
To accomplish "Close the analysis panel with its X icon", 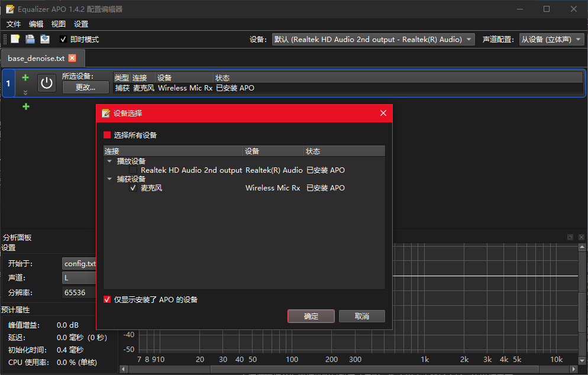I will (x=581, y=237).
